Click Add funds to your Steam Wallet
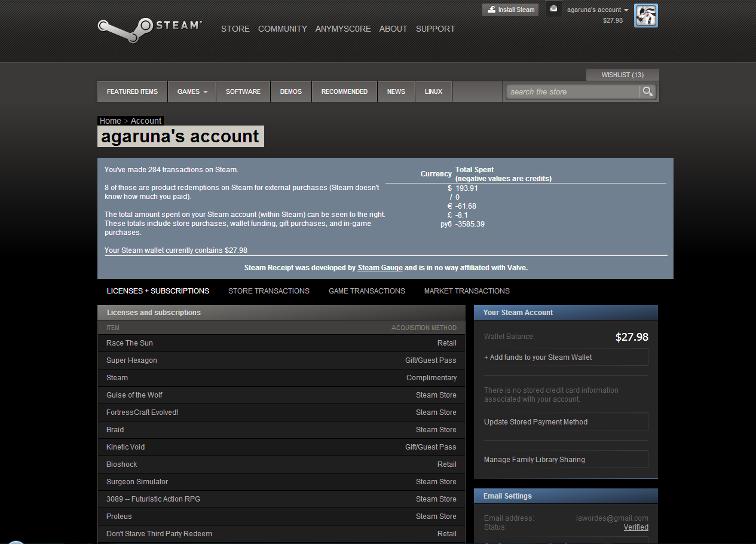The image size is (756, 544). (x=566, y=357)
